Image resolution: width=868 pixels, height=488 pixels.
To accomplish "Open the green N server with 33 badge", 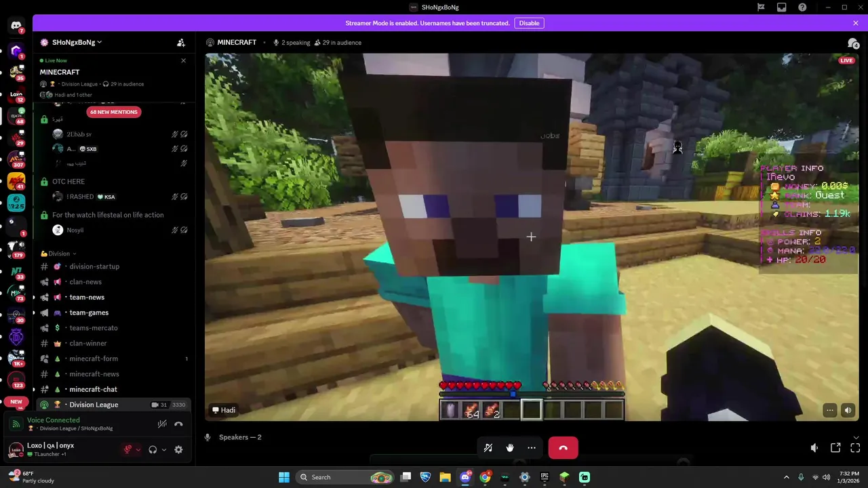I will click(16, 272).
